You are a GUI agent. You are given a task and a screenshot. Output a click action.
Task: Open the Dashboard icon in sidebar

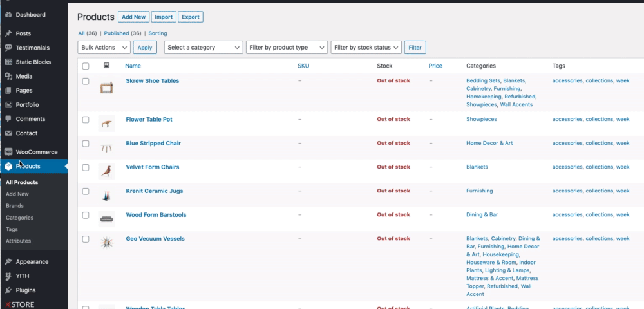pyautogui.click(x=8, y=15)
